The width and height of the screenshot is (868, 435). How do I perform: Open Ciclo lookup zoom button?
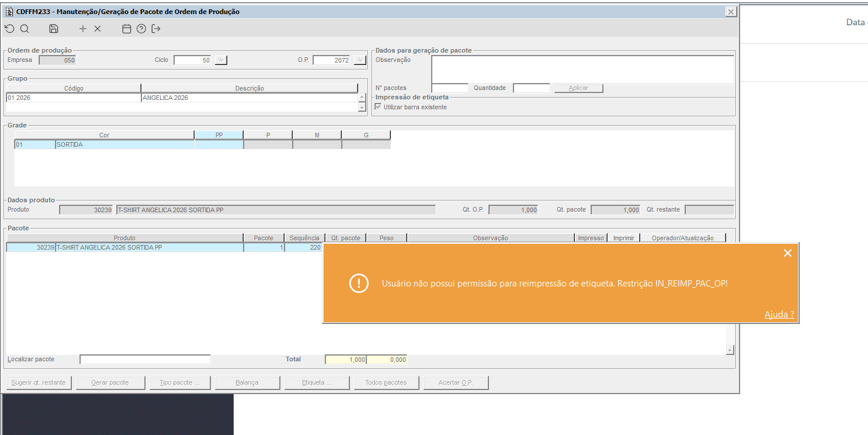click(221, 60)
